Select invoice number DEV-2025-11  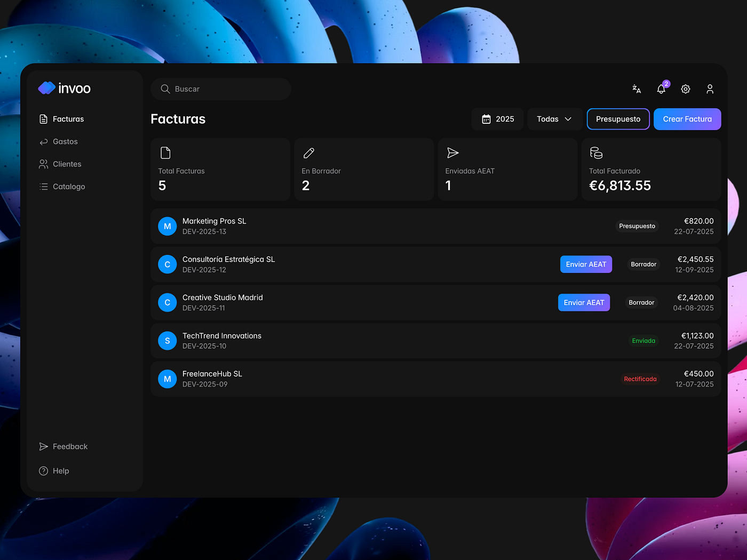pos(204,308)
